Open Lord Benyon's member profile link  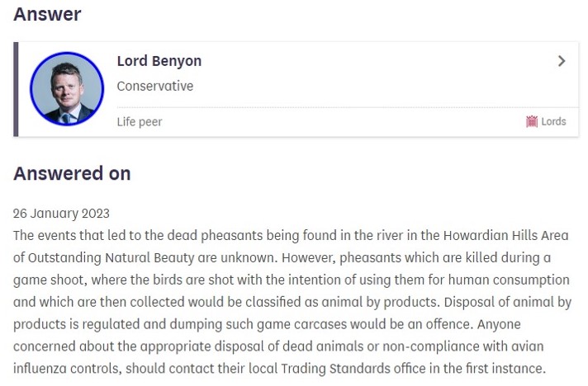coord(159,61)
